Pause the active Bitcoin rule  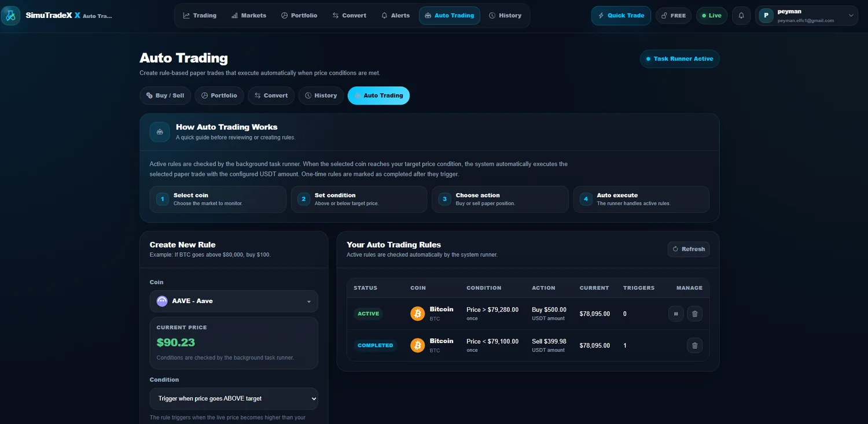click(x=676, y=314)
